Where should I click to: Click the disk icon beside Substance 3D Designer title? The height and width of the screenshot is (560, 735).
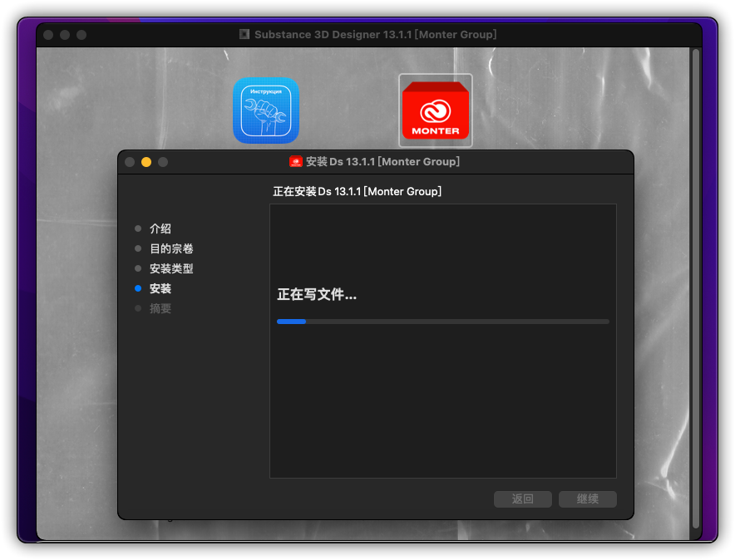click(x=244, y=34)
